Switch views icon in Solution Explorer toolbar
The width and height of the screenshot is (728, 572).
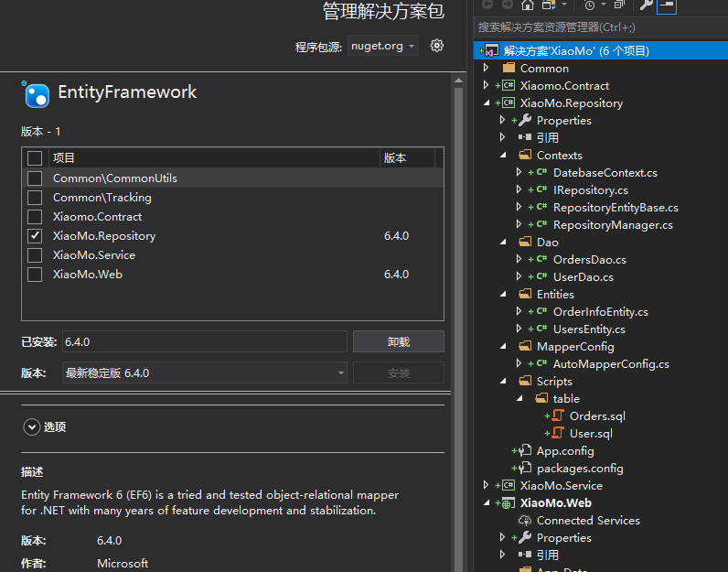(x=549, y=5)
